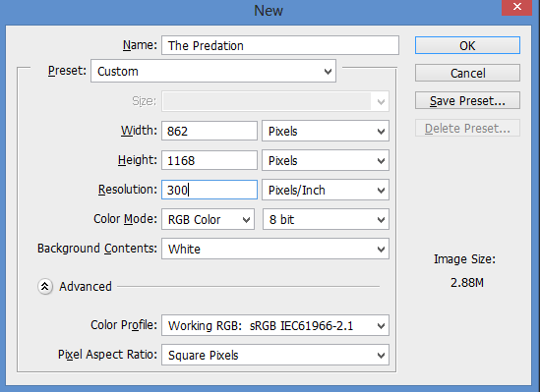Open the Width units Pixels dropdown

coord(326,131)
